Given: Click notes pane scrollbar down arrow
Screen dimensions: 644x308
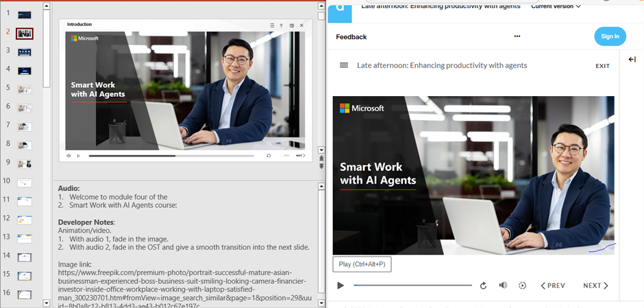Looking at the screenshot, I should coord(321,303).
